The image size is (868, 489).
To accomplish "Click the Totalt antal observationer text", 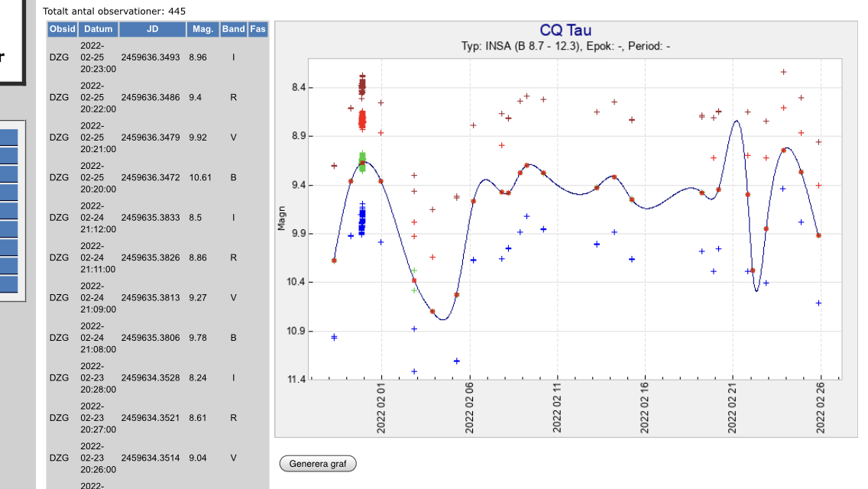I will (114, 11).
